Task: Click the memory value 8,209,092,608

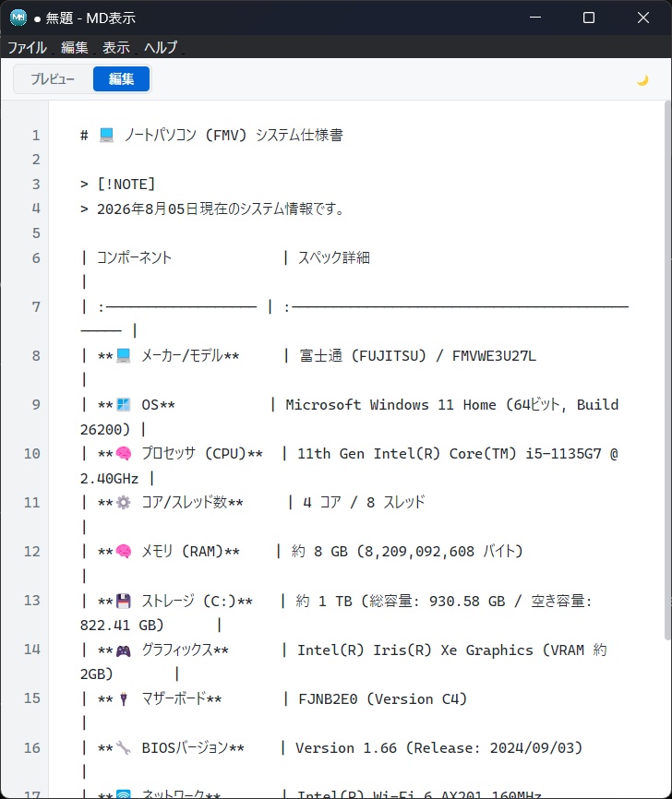Action: tap(420, 552)
